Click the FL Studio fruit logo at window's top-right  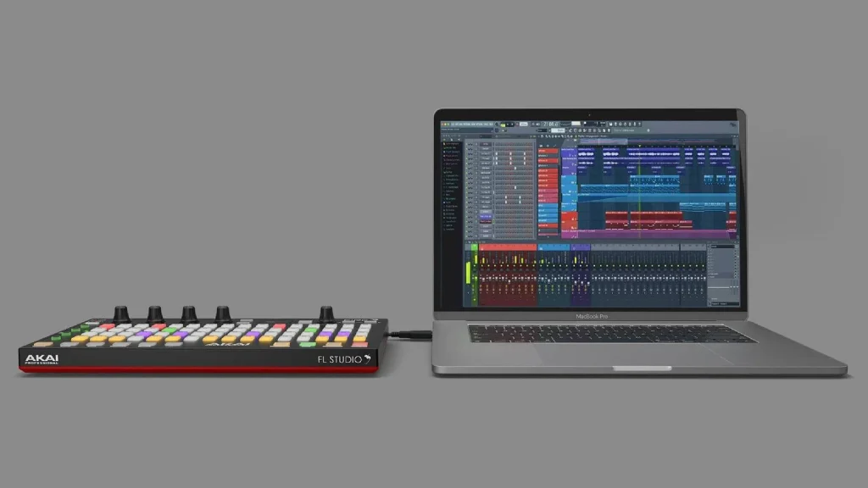coord(733,125)
